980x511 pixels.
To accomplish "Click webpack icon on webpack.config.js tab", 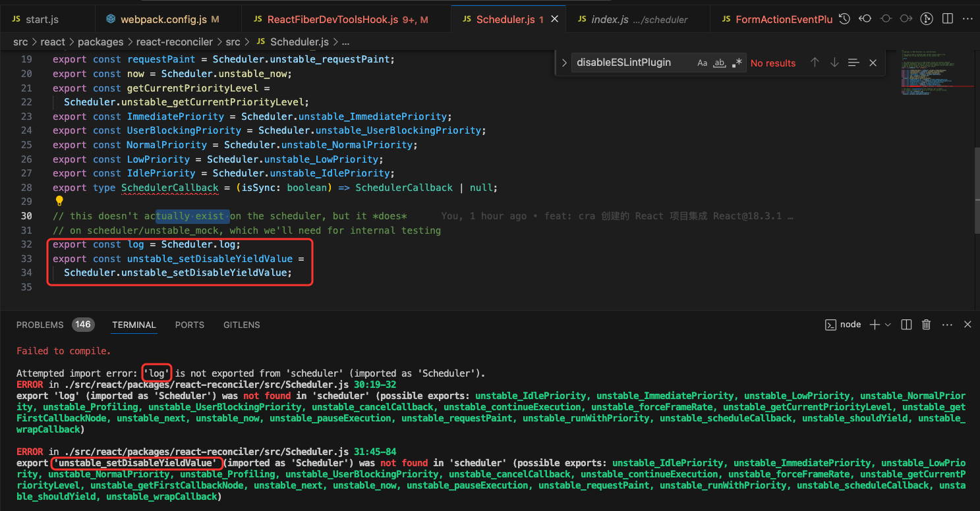I will tap(111, 20).
